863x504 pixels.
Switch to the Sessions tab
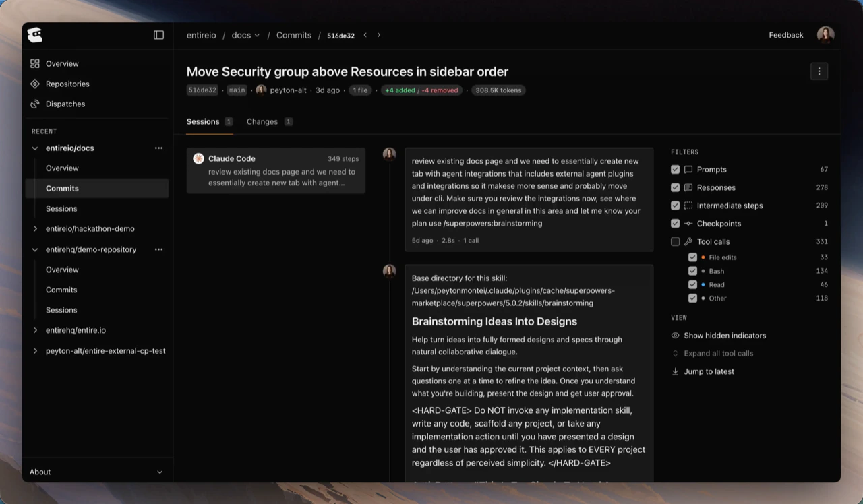tap(210, 122)
